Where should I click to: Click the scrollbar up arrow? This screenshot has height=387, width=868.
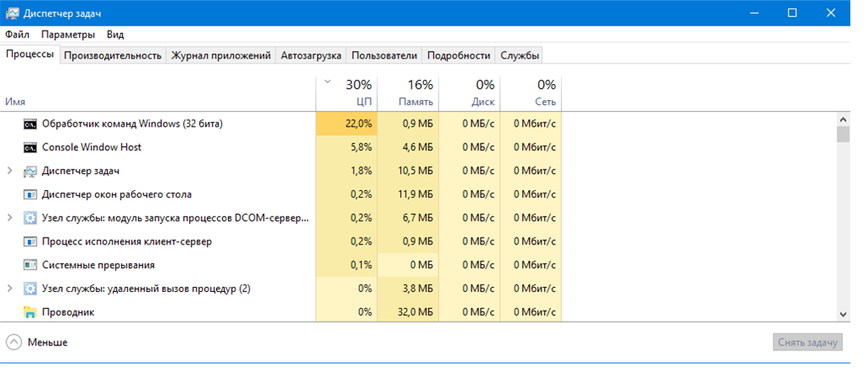(x=843, y=119)
